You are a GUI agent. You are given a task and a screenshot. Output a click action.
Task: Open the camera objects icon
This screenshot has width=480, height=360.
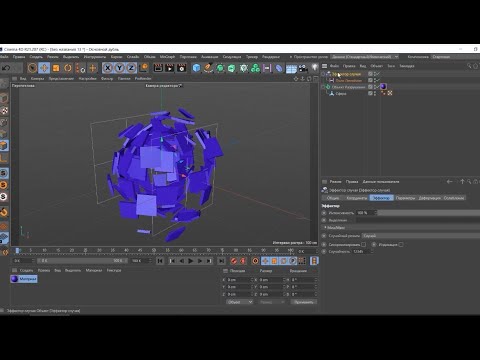tap(303, 68)
